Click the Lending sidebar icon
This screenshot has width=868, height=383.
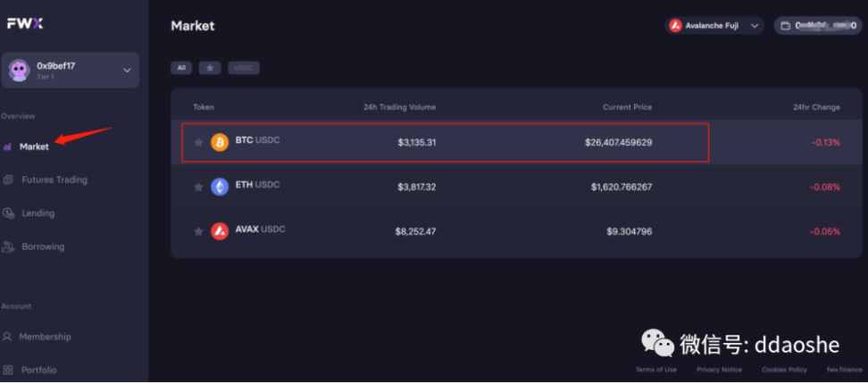[x=8, y=213]
